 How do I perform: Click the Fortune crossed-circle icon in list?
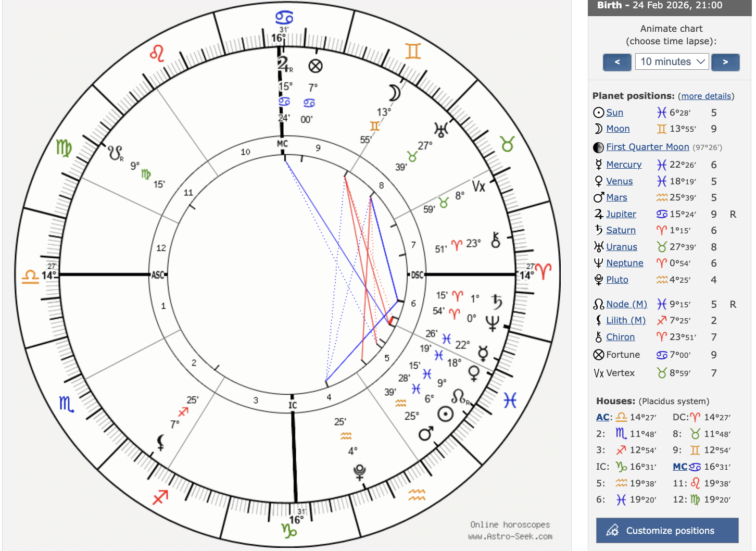pyautogui.click(x=599, y=355)
